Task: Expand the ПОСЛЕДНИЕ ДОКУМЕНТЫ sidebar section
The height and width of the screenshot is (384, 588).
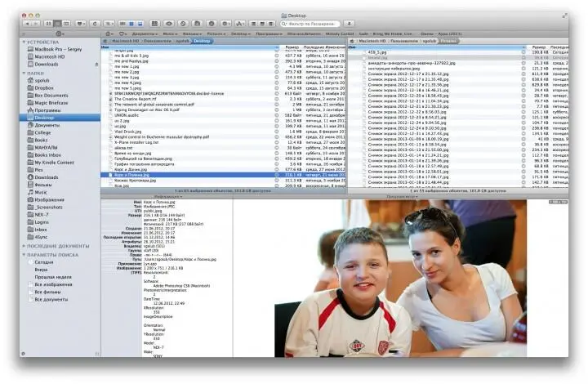Action: coord(24,246)
